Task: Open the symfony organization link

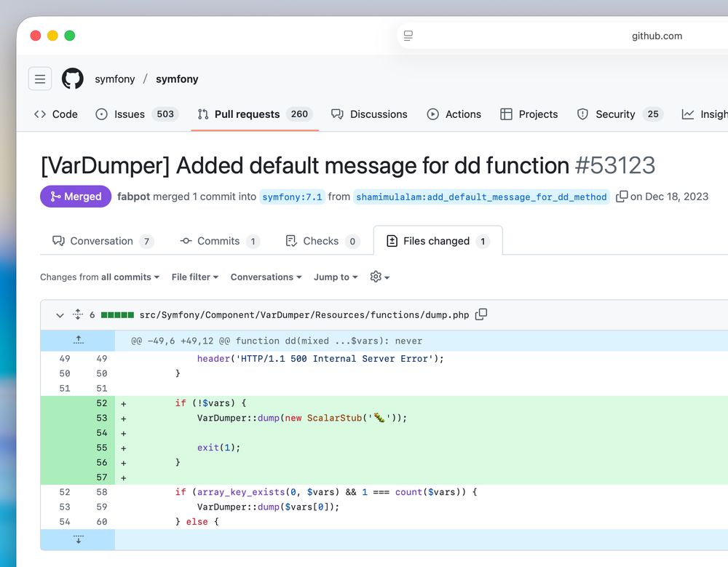Action: pos(115,79)
